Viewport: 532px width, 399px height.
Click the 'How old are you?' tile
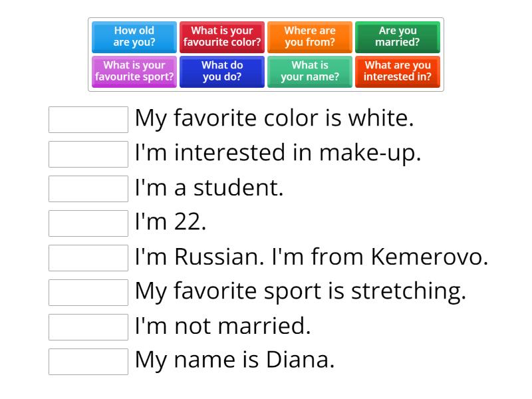tap(134, 37)
